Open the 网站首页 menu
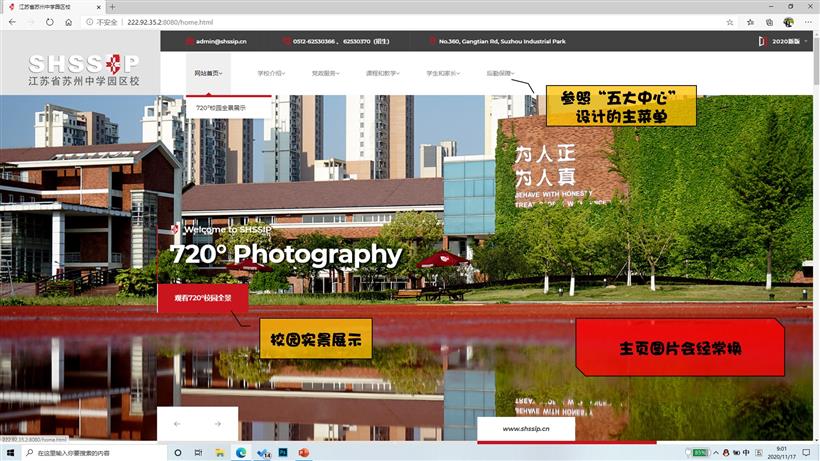The image size is (820, 461). point(208,73)
